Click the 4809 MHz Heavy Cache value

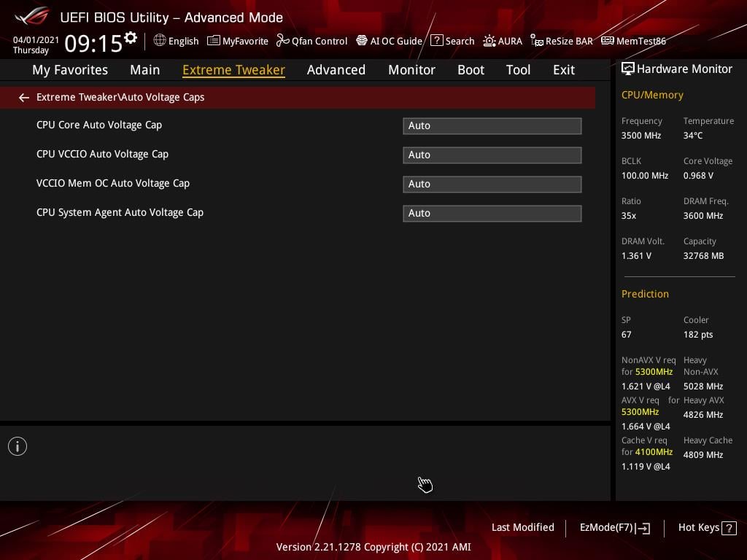click(x=703, y=455)
